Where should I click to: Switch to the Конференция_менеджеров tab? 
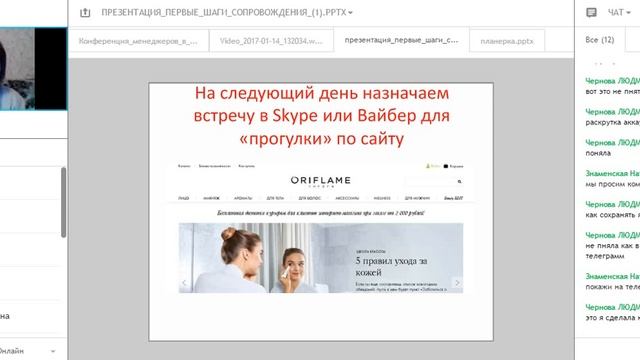[138, 41]
